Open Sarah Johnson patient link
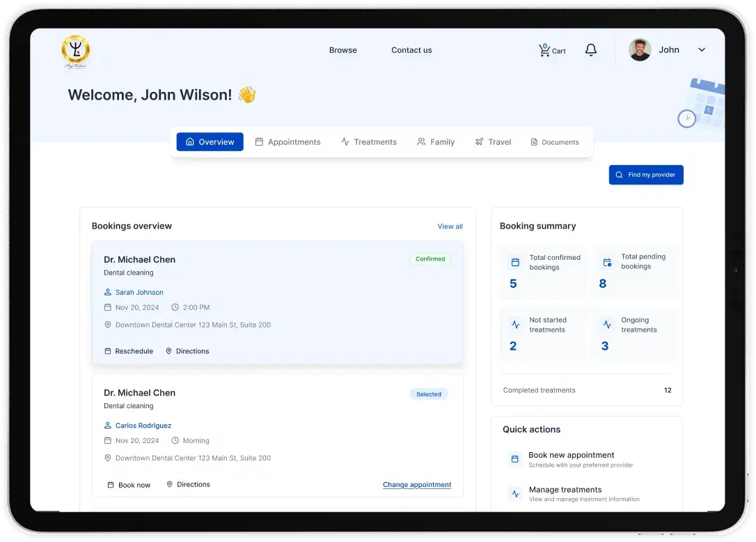The width and height of the screenshot is (756, 542). (x=139, y=292)
